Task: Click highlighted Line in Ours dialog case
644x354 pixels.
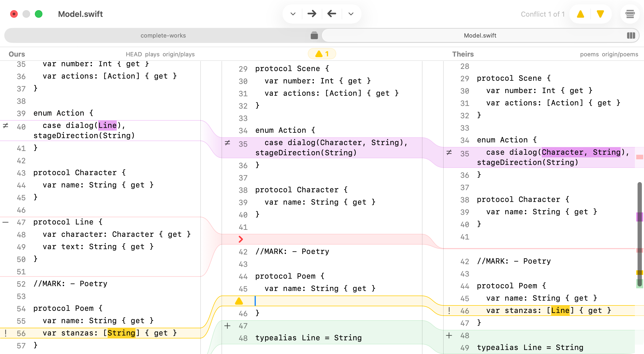Action: coord(107,125)
